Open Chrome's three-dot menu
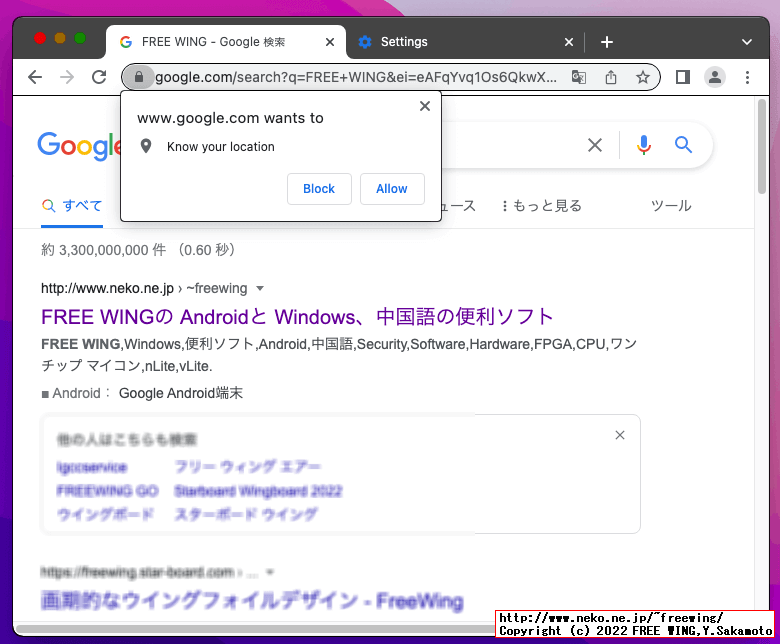The width and height of the screenshot is (780, 644). 747,77
